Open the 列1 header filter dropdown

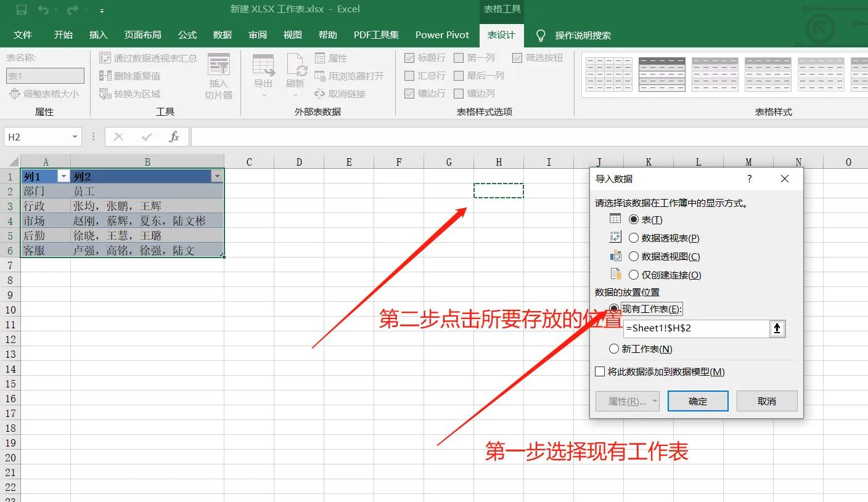coord(63,176)
